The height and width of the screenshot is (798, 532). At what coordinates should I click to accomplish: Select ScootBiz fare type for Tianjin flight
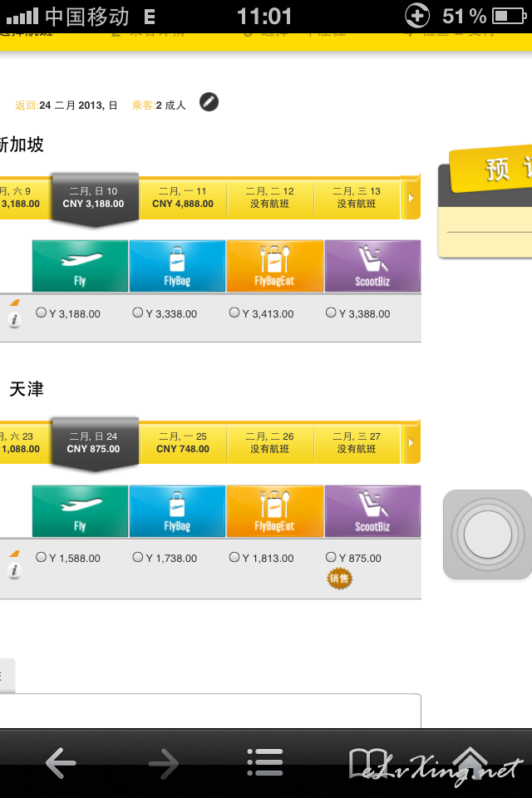tap(372, 511)
